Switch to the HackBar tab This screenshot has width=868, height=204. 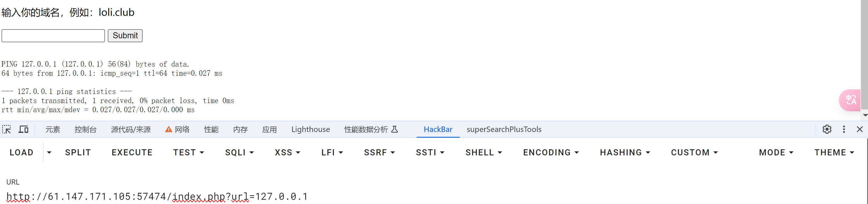[x=438, y=129]
